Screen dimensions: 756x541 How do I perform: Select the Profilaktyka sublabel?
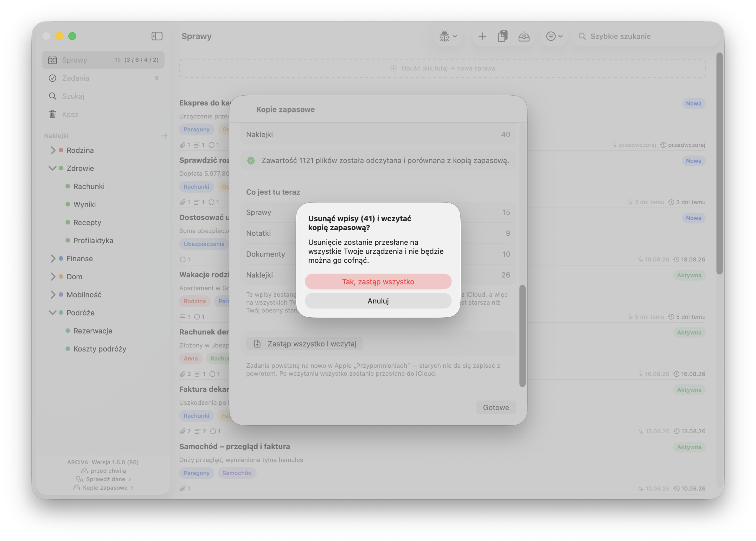[x=93, y=240]
